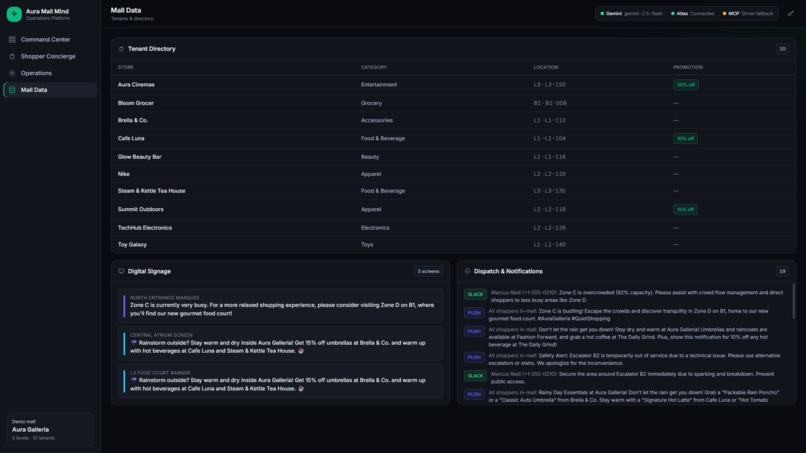Click the Mall Data page title
Screen dimensions: 806x453
(126, 10)
